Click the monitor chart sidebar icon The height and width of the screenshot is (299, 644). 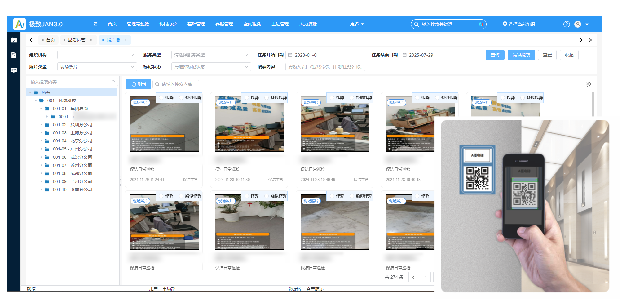14,70
